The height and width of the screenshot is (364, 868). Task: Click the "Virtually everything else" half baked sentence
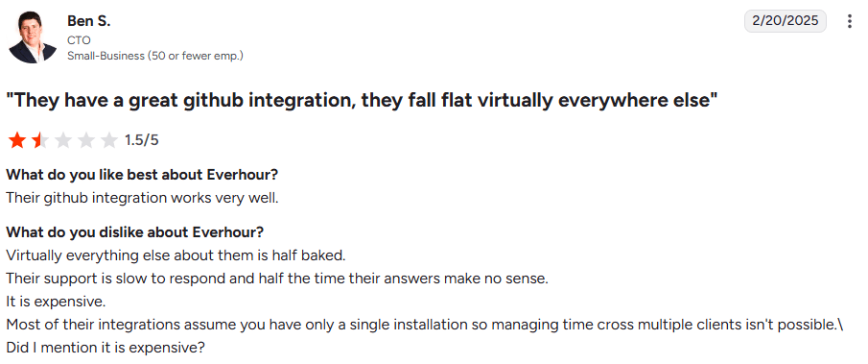pyautogui.click(x=176, y=255)
